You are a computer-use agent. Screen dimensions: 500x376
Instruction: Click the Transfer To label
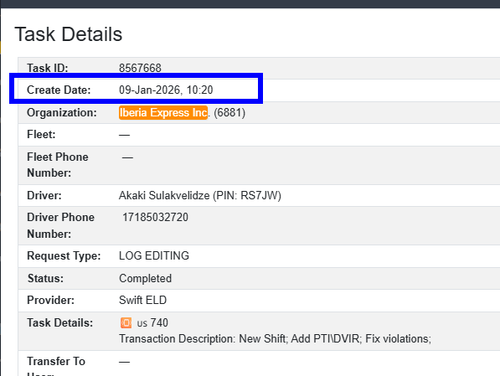(56, 361)
